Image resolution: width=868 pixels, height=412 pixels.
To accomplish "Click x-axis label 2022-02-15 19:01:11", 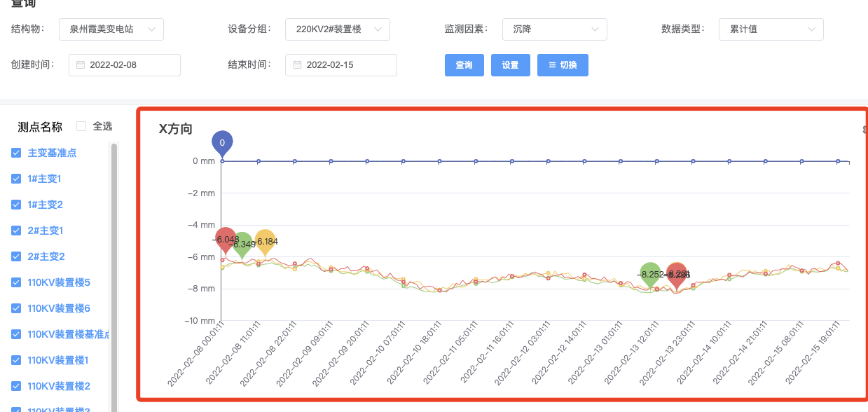I will [813, 355].
